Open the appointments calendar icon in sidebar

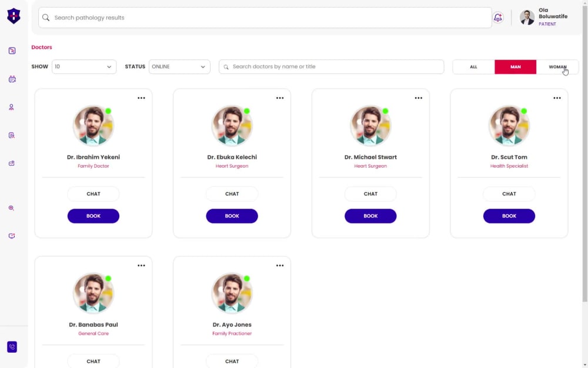coord(12,78)
